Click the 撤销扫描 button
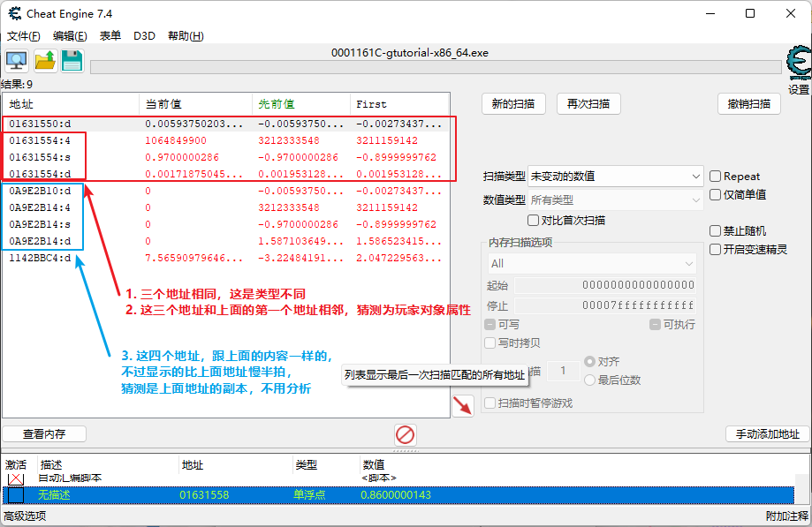The image size is (812, 527). pos(748,104)
